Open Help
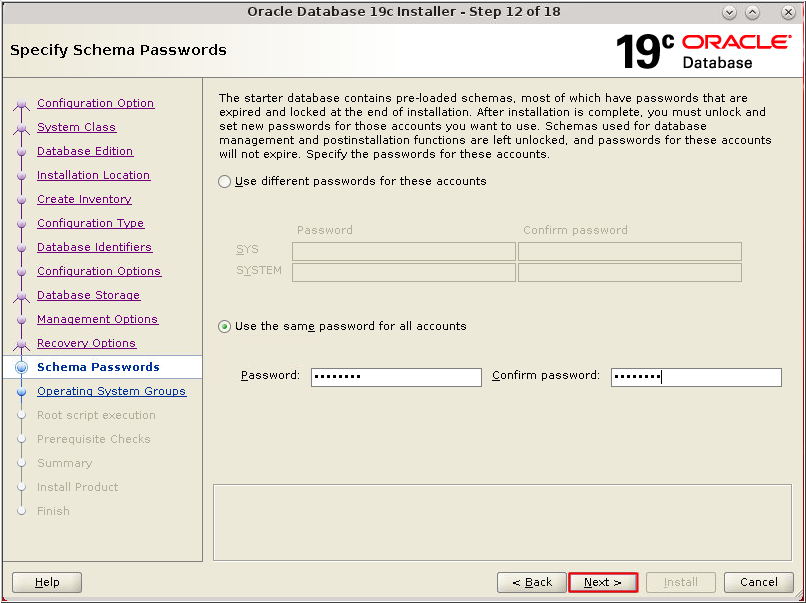The width and height of the screenshot is (806, 603). 46,582
